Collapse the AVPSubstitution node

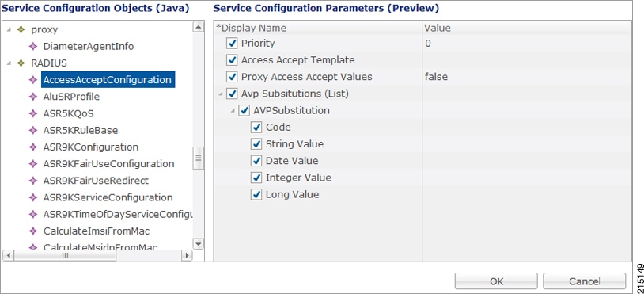point(233,111)
